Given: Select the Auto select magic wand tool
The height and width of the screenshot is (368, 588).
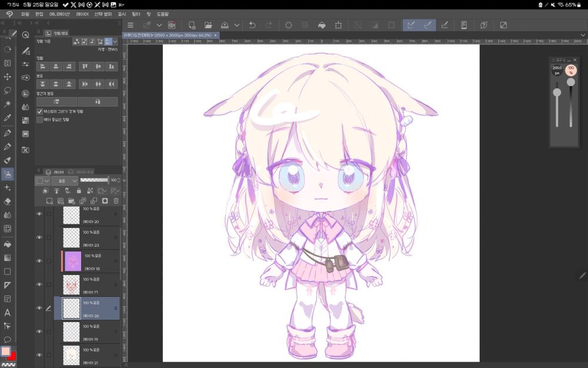Looking at the screenshot, I should click(x=7, y=104).
